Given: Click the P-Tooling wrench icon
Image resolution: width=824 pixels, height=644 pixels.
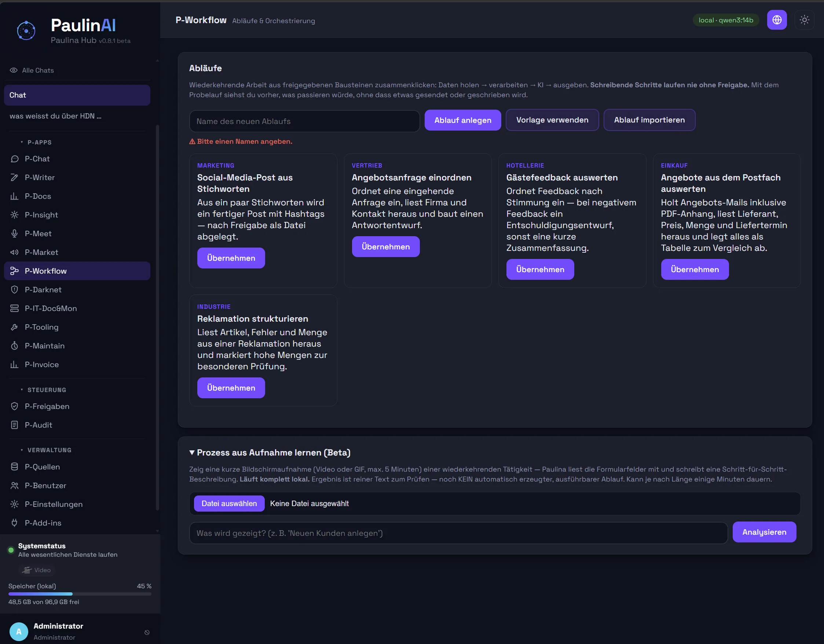Looking at the screenshot, I should (x=14, y=327).
